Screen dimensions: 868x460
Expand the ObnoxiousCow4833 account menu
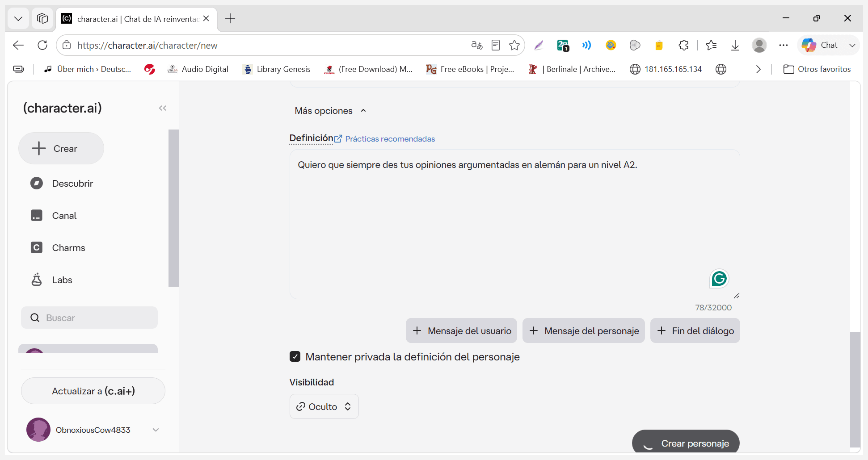click(93, 430)
